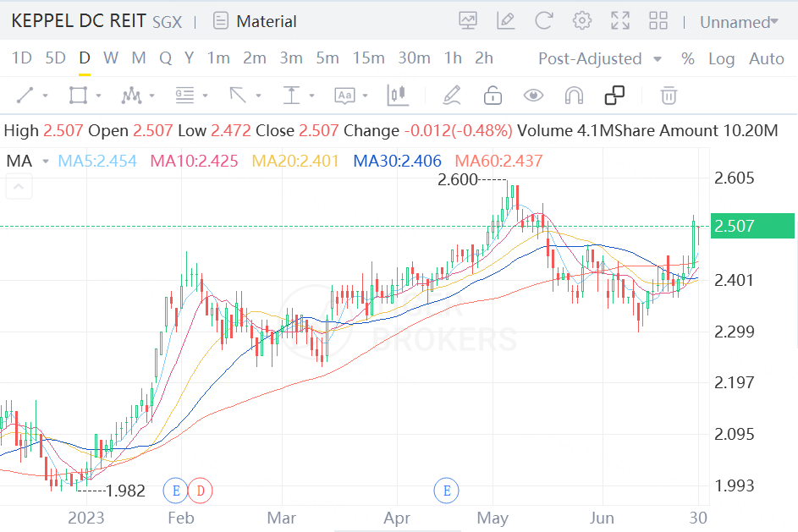Select the text annotation tool
This screenshot has height=532, width=798.
[x=344, y=95]
